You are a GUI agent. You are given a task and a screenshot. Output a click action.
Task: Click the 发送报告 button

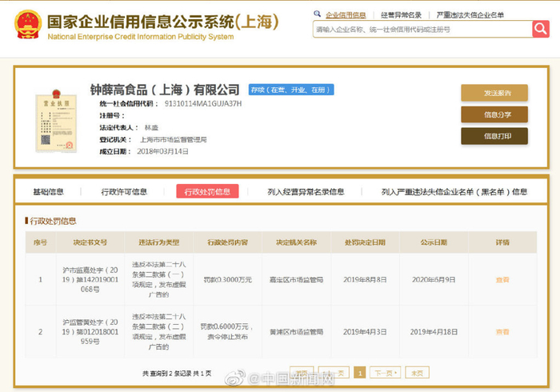[x=494, y=93]
